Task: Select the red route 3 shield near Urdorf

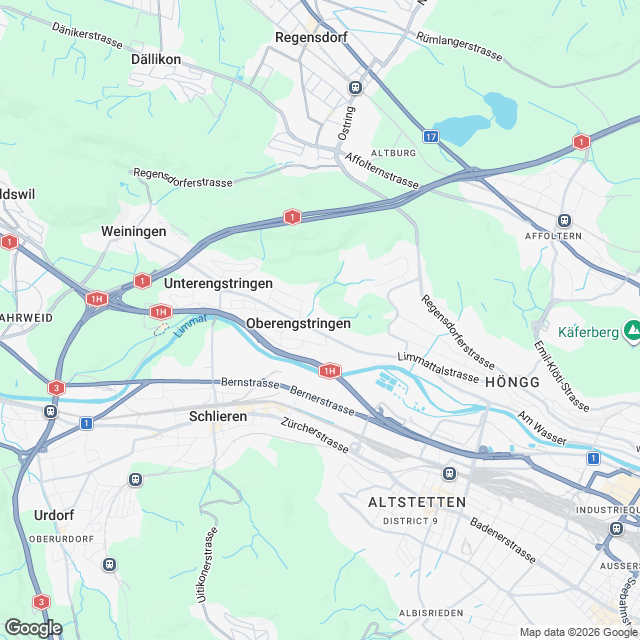Action: coord(41,602)
